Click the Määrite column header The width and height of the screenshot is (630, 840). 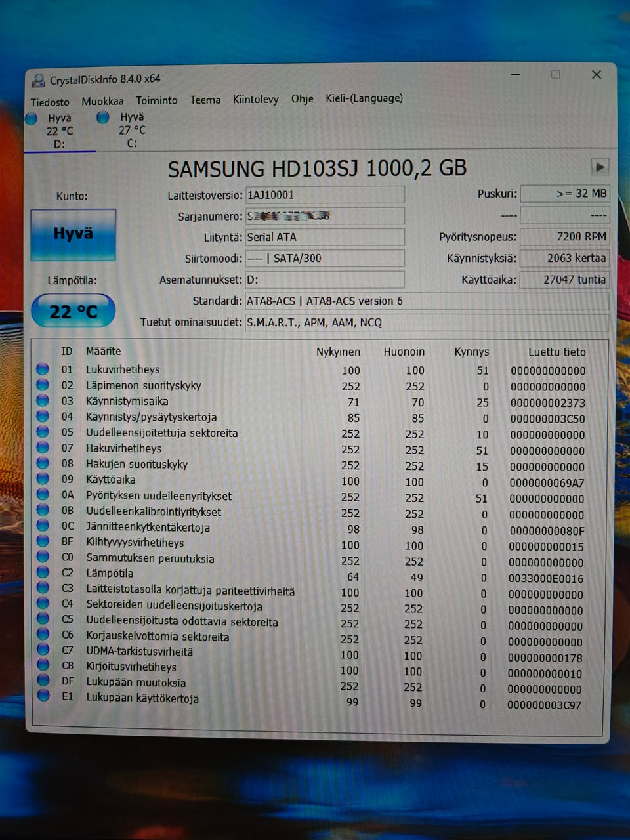[104, 351]
